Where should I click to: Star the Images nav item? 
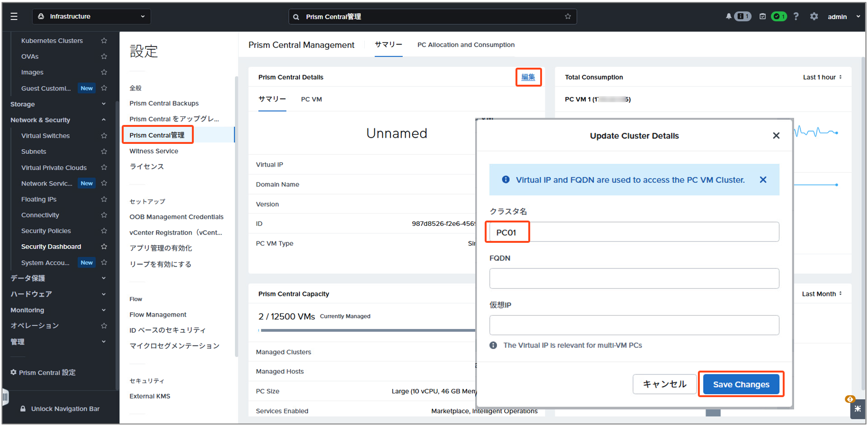click(104, 72)
